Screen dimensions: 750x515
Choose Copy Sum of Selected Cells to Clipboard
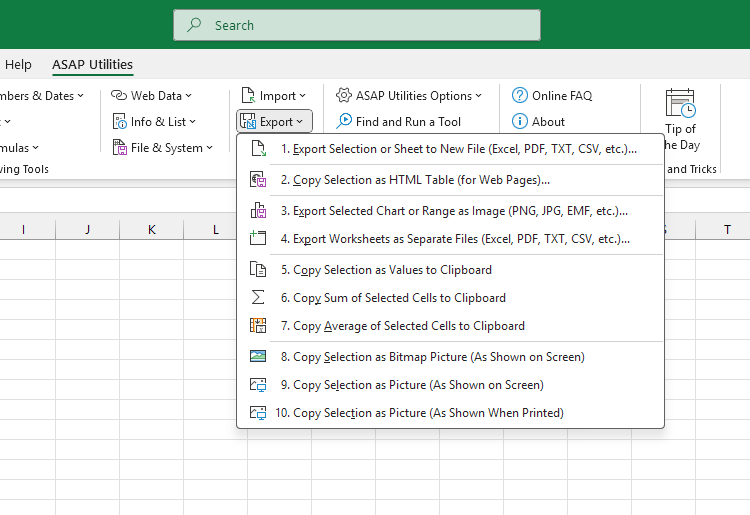pos(451,297)
